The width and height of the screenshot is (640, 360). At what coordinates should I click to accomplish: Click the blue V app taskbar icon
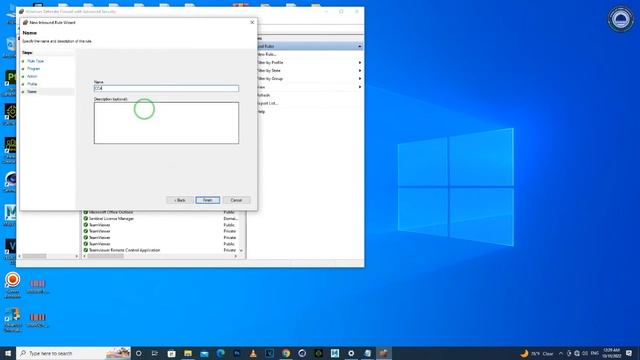click(269, 353)
